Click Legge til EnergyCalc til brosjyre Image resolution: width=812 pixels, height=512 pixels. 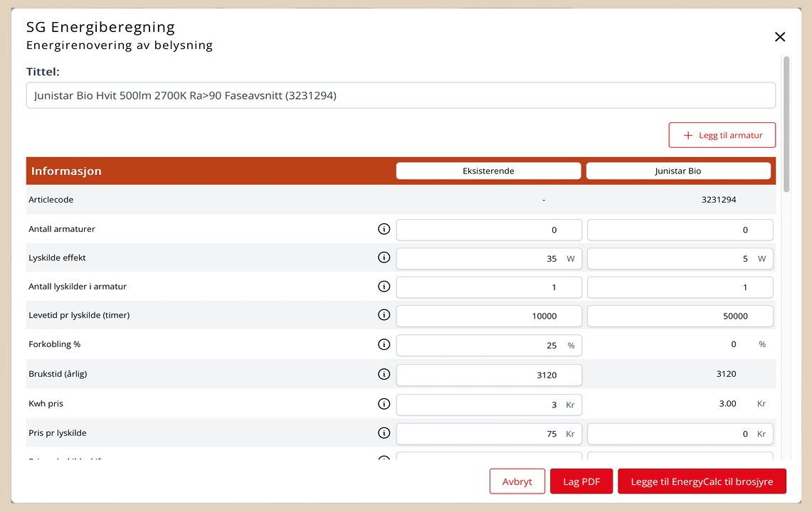pyautogui.click(x=702, y=481)
